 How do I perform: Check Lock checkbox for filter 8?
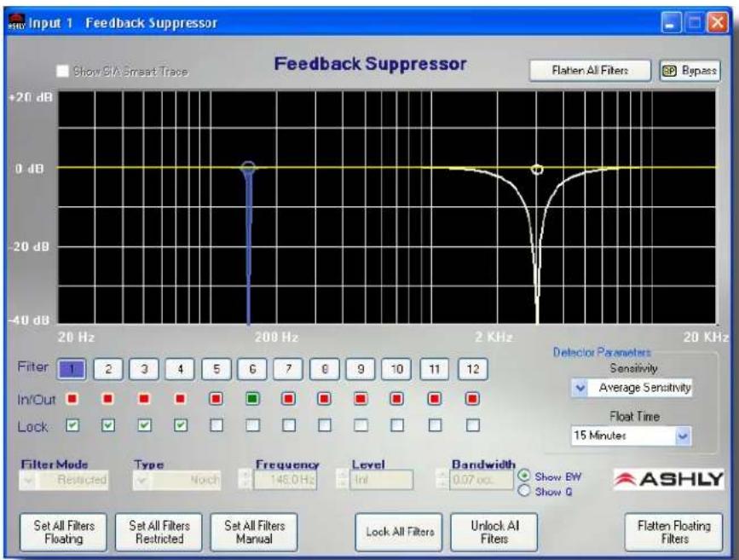[324, 425]
